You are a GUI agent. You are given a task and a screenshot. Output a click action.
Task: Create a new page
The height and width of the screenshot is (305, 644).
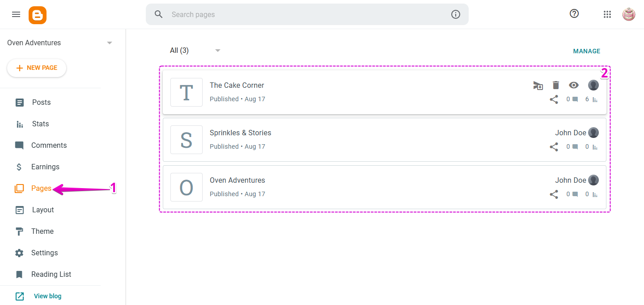pyautogui.click(x=37, y=68)
